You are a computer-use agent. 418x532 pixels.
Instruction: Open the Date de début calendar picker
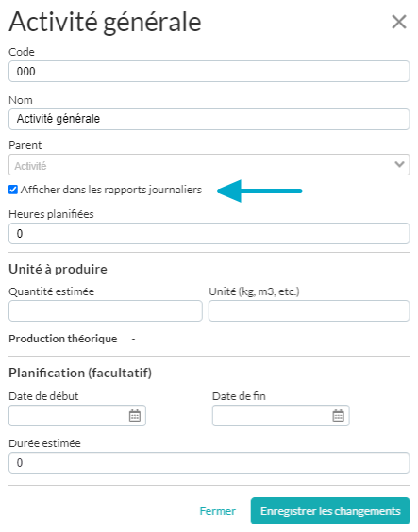pyautogui.click(x=135, y=415)
